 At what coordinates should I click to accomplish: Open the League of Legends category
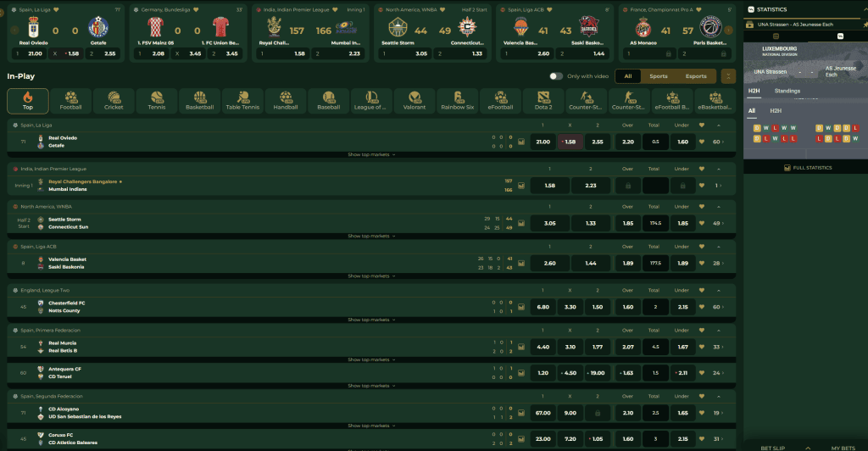coord(371,101)
